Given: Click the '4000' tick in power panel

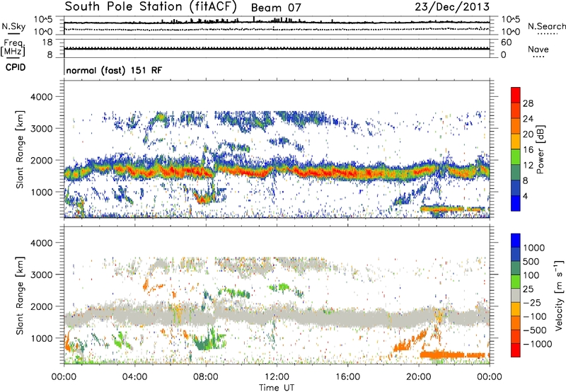Looking at the screenshot, I should [x=41, y=97].
